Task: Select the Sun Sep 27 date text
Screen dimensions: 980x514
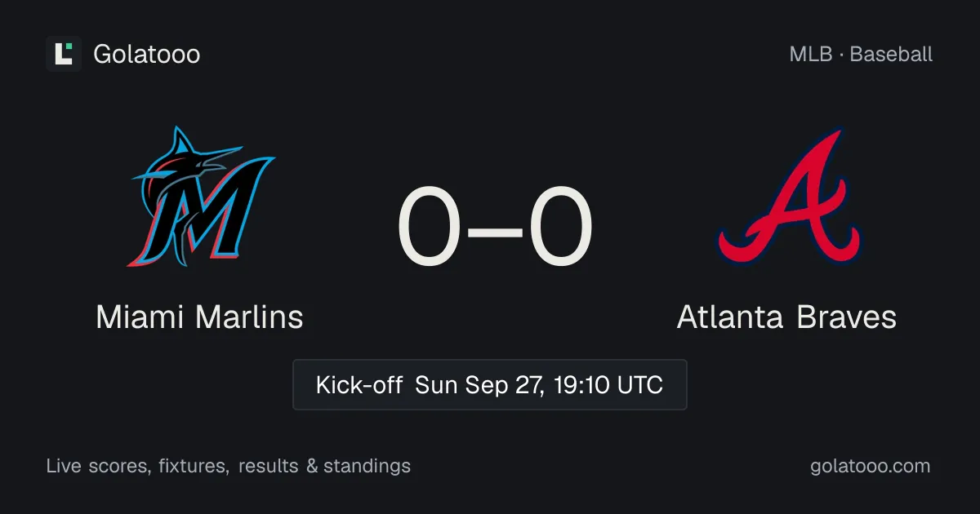Action: pos(480,384)
